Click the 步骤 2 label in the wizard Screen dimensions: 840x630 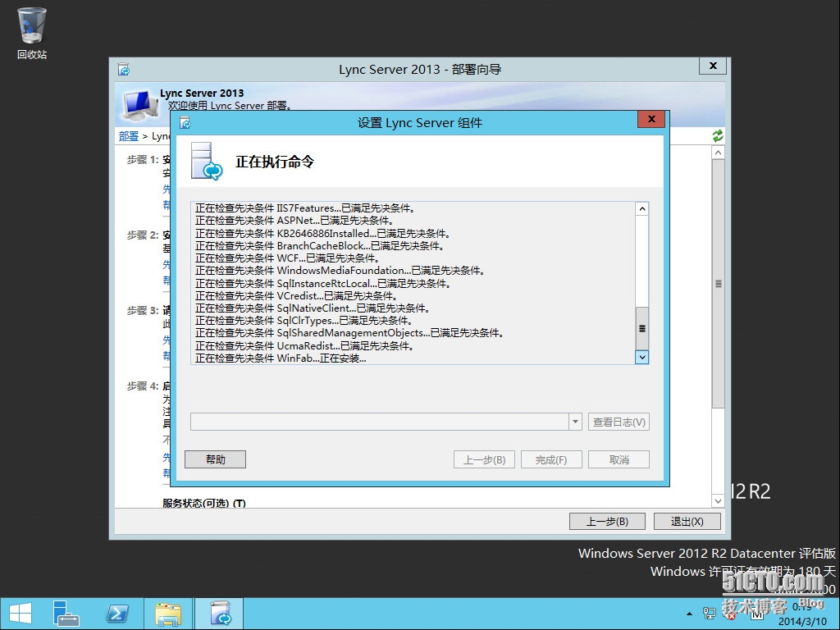tap(143, 235)
